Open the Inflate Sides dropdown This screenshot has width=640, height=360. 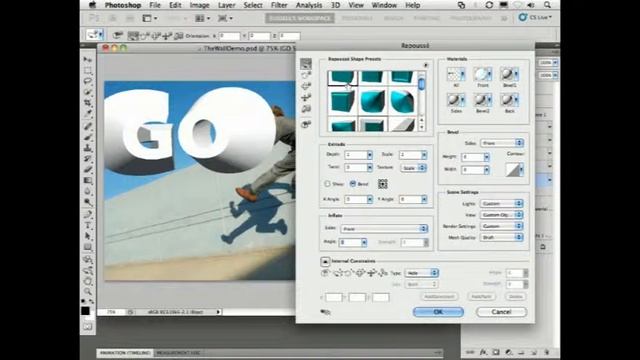click(x=384, y=229)
